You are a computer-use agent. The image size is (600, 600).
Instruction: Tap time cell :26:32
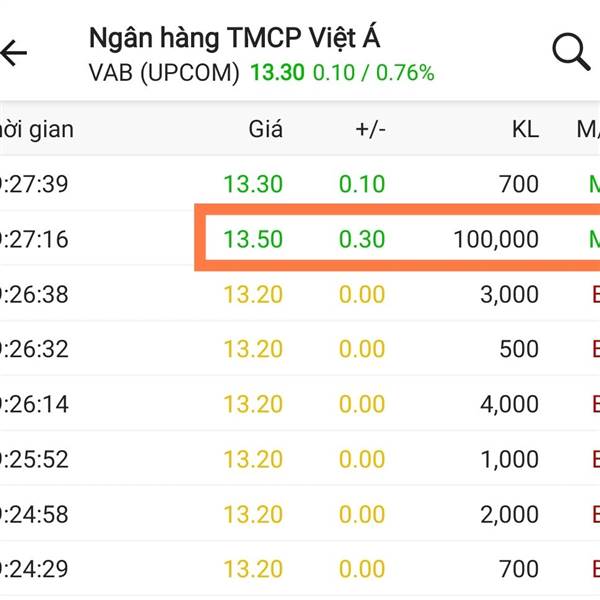pos(34,349)
